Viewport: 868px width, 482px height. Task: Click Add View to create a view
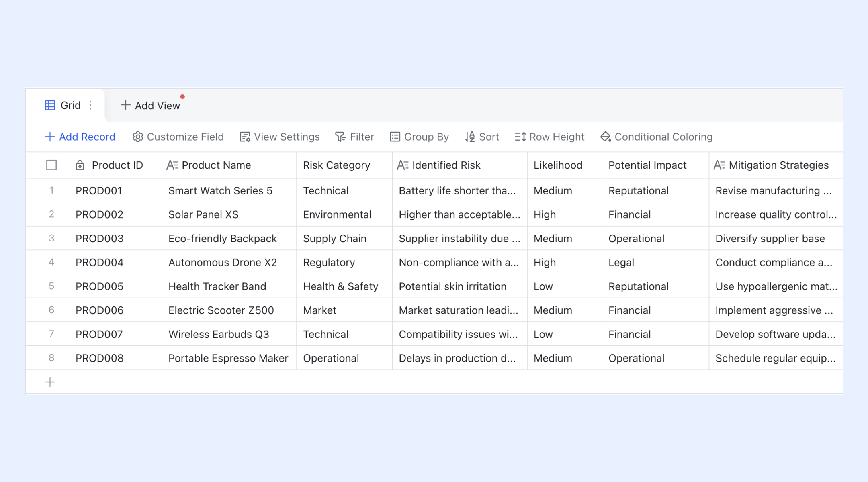click(x=150, y=106)
